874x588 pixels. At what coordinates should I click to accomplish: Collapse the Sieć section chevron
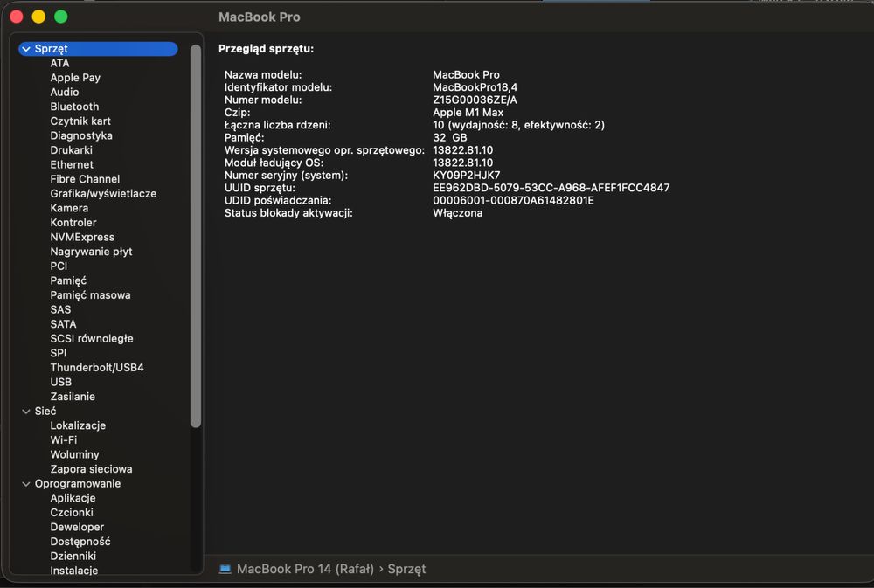click(x=26, y=412)
